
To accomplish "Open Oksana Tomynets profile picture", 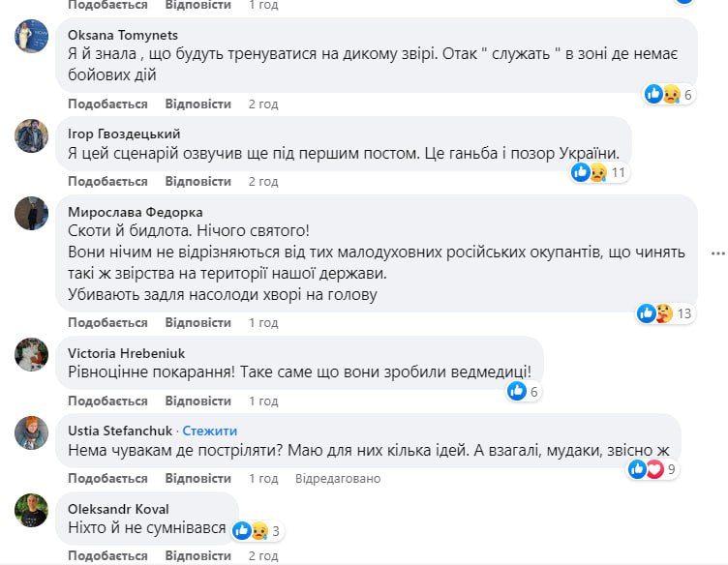I will click(31, 38).
